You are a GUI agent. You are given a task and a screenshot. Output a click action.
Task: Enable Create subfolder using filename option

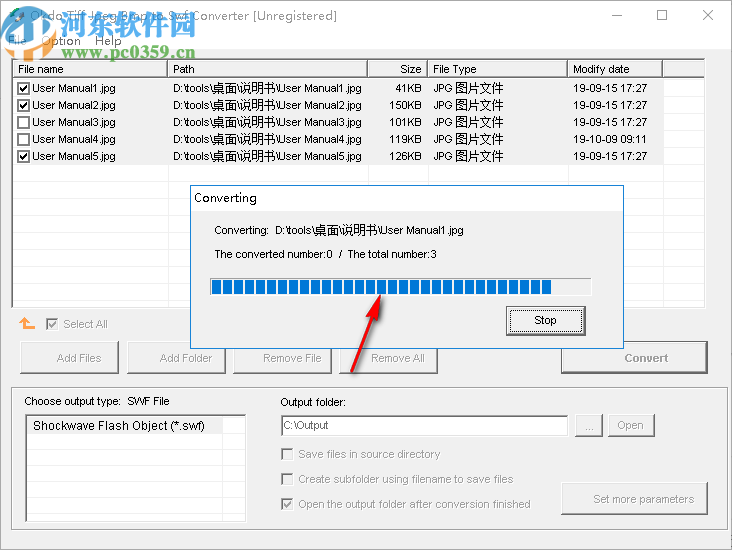click(287, 479)
